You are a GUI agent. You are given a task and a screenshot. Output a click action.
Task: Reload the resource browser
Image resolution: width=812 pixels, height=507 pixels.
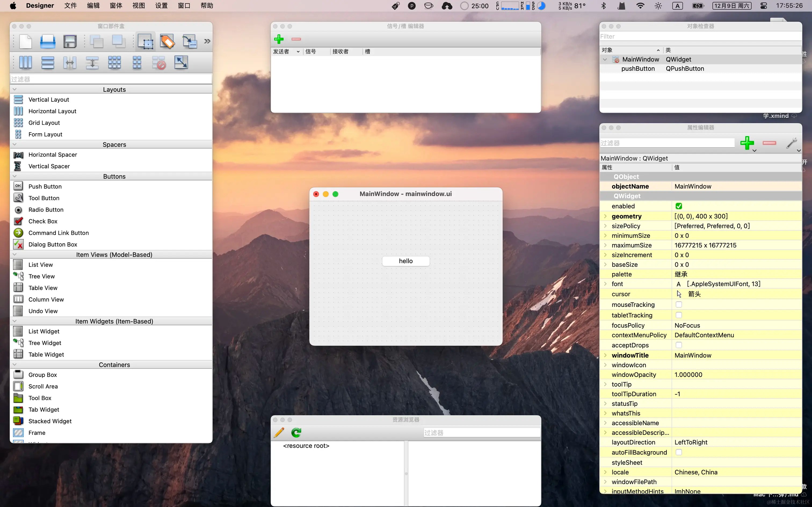[296, 432]
